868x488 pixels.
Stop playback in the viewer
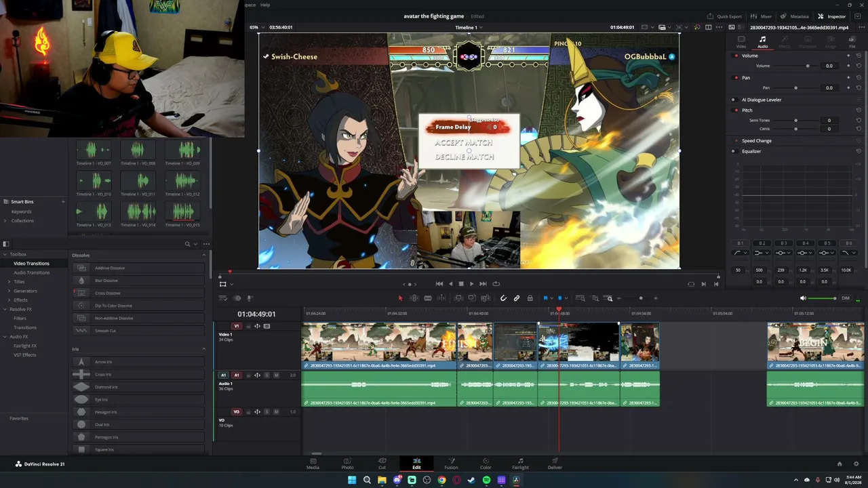[x=461, y=284]
